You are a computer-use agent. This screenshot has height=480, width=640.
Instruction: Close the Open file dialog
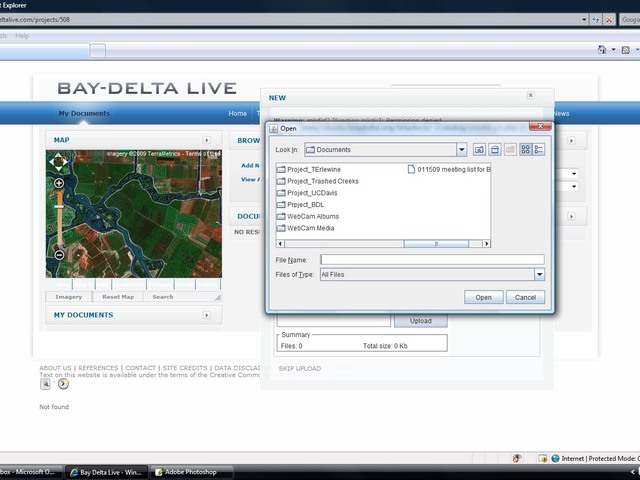tap(540, 126)
